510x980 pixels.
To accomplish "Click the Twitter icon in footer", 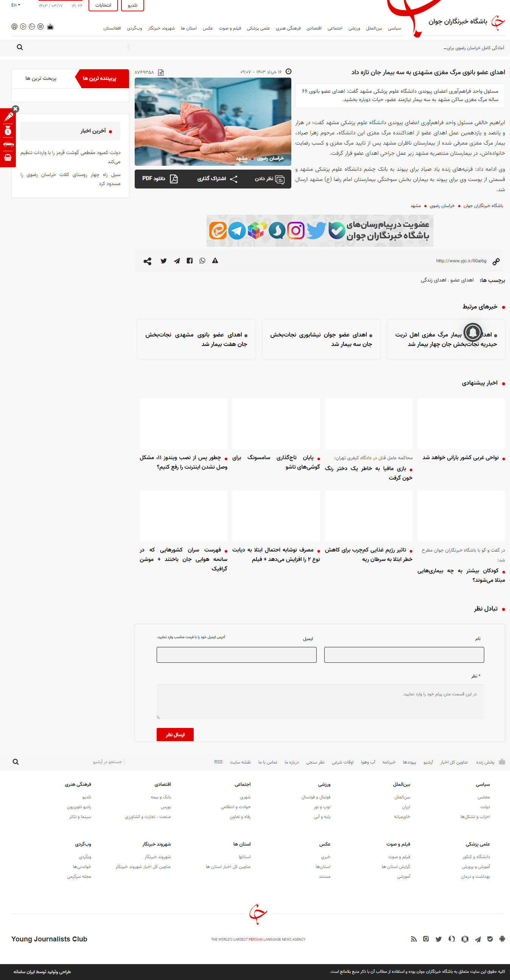I will click(438, 939).
